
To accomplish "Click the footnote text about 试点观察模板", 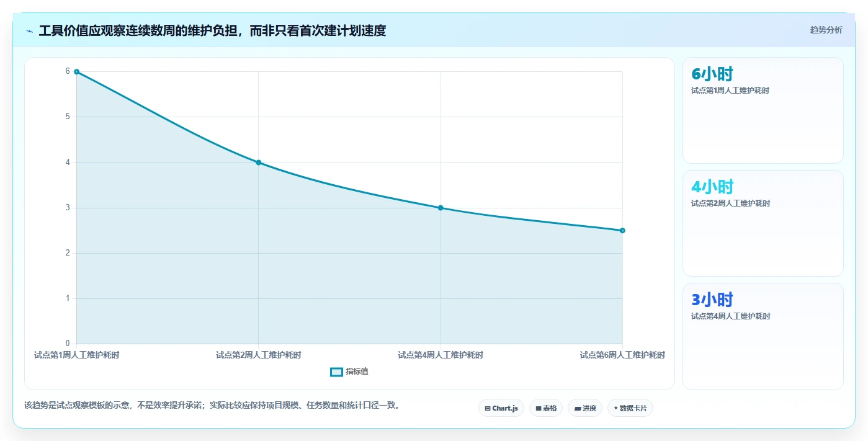I will tap(213, 406).
